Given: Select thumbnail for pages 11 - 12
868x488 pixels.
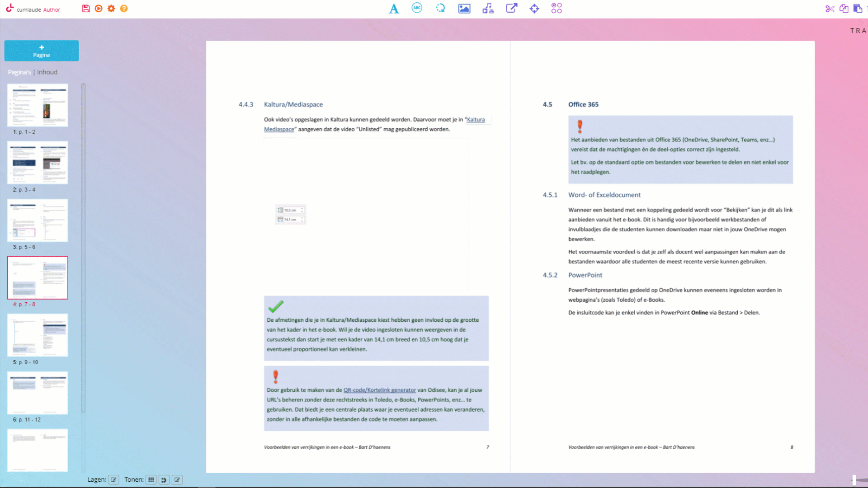Looking at the screenshot, I should pyautogui.click(x=38, y=393).
